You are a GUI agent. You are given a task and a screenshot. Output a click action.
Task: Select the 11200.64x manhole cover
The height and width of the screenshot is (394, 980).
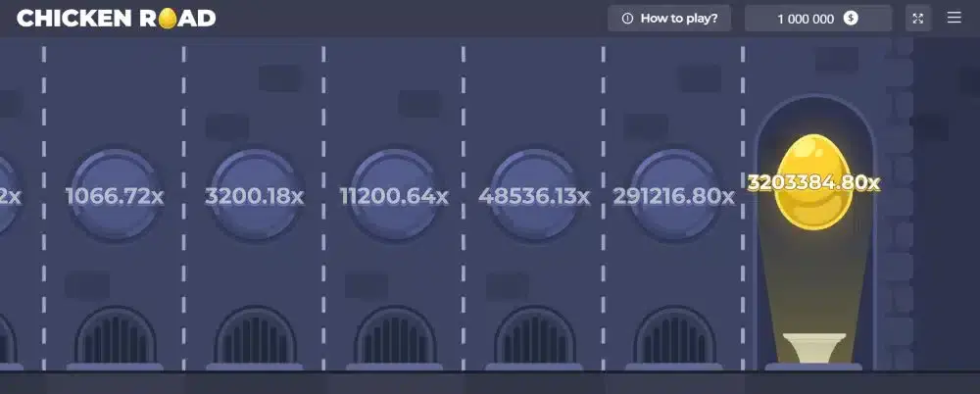pos(394,195)
